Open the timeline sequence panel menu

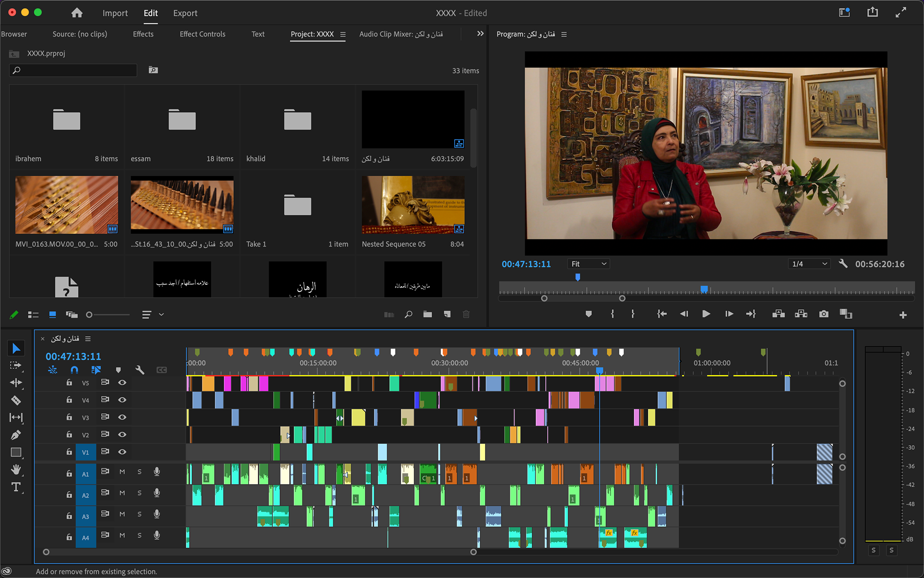click(x=88, y=339)
